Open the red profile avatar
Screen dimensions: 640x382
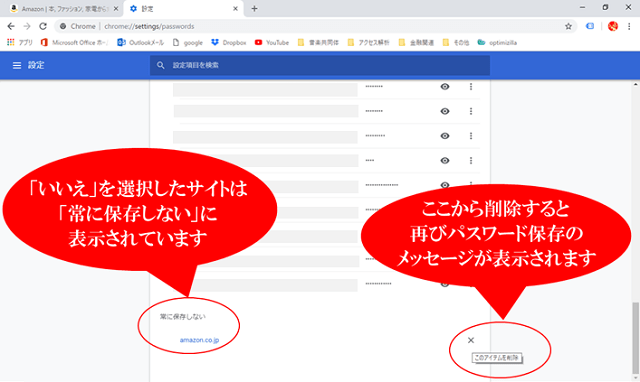pos(613,26)
